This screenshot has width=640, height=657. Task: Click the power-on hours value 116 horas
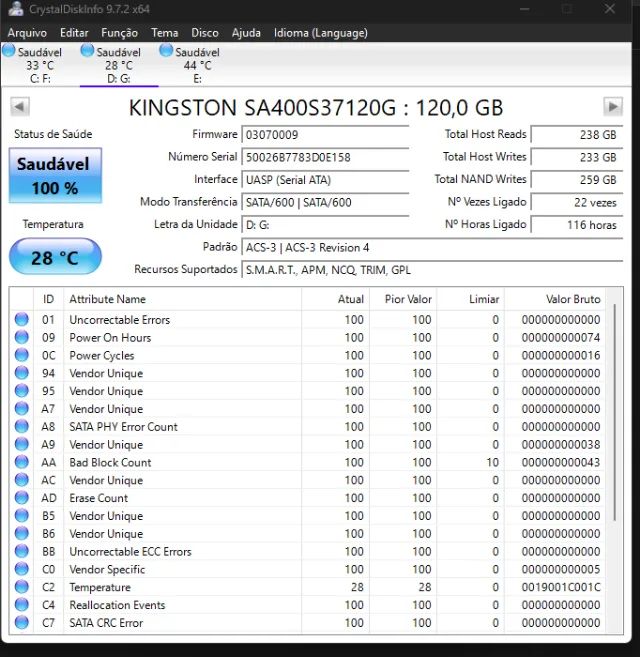click(577, 225)
